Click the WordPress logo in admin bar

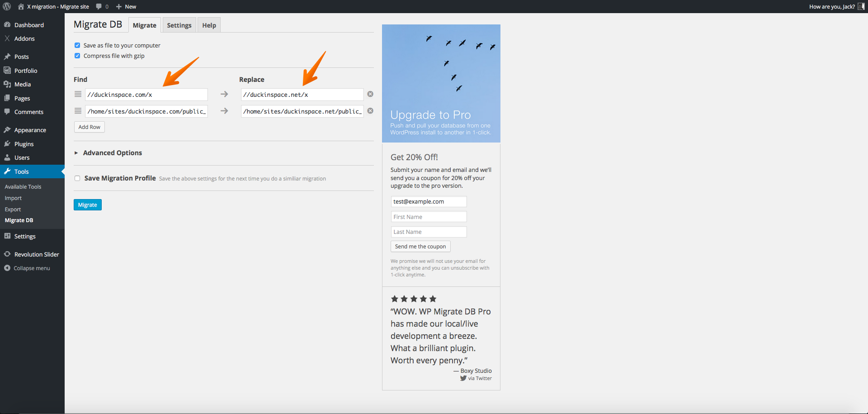point(7,6)
